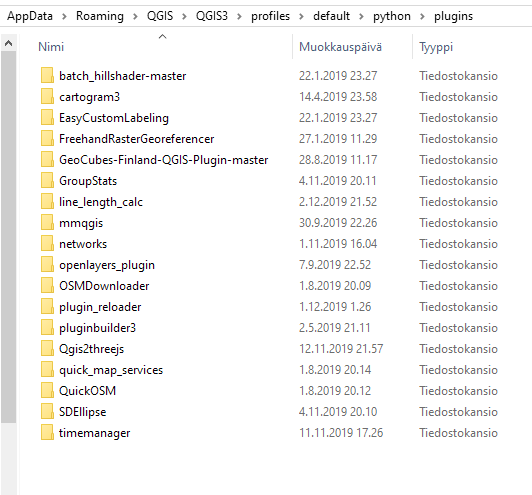Image resolution: width=532 pixels, height=495 pixels.
Task: Select the QuickOSM folder name
Action: [x=88, y=391]
